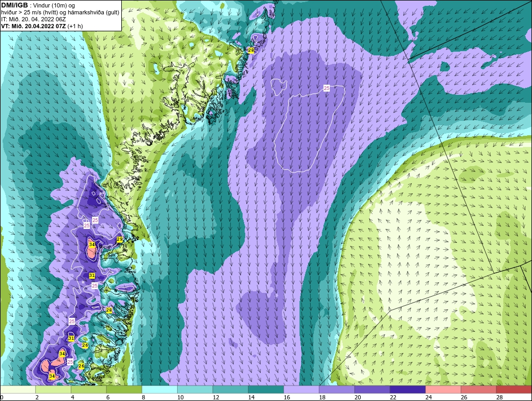The width and height of the screenshot is (532, 401).
Task: Click the '16' tick label on legend scale
Action: (287, 397)
